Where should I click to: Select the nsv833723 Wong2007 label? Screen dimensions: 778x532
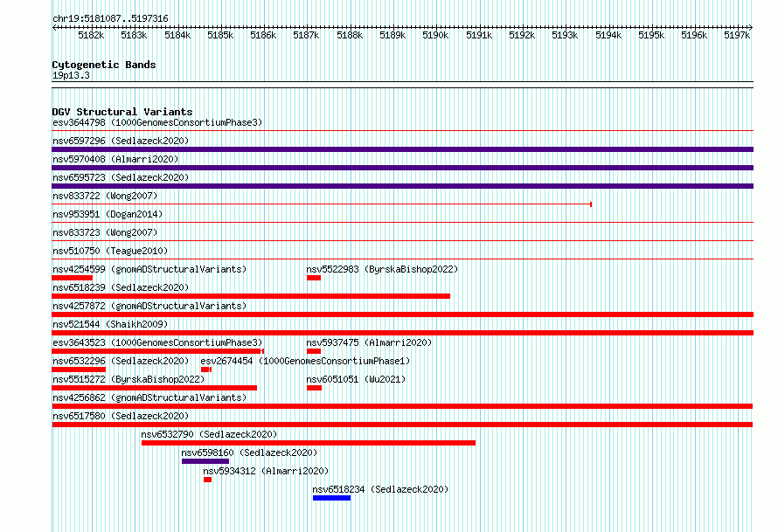click(105, 232)
